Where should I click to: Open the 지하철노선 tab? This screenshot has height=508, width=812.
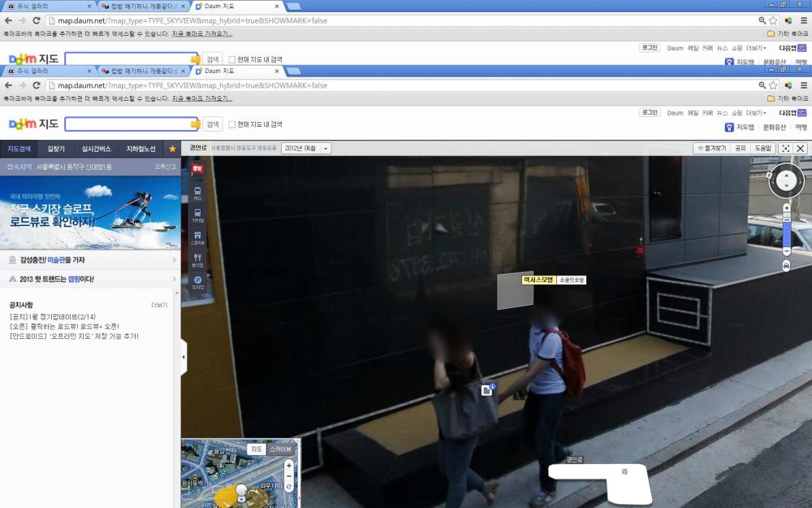140,149
